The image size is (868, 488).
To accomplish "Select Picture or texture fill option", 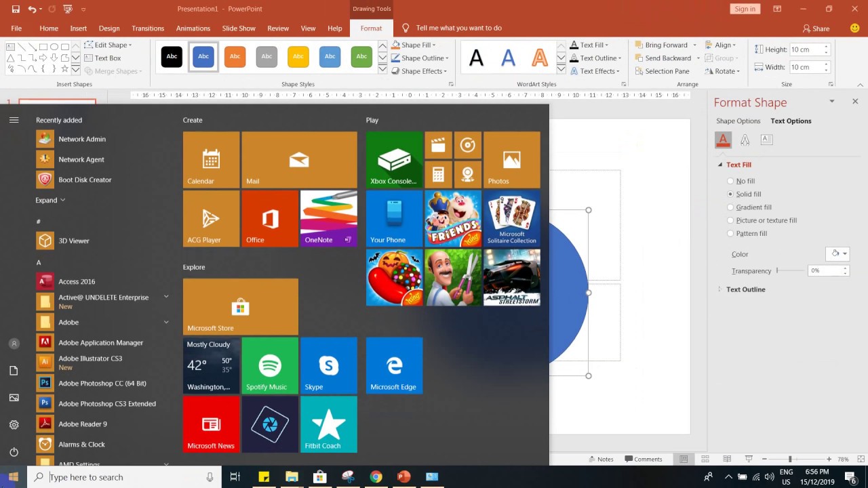I will (x=730, y=220).
